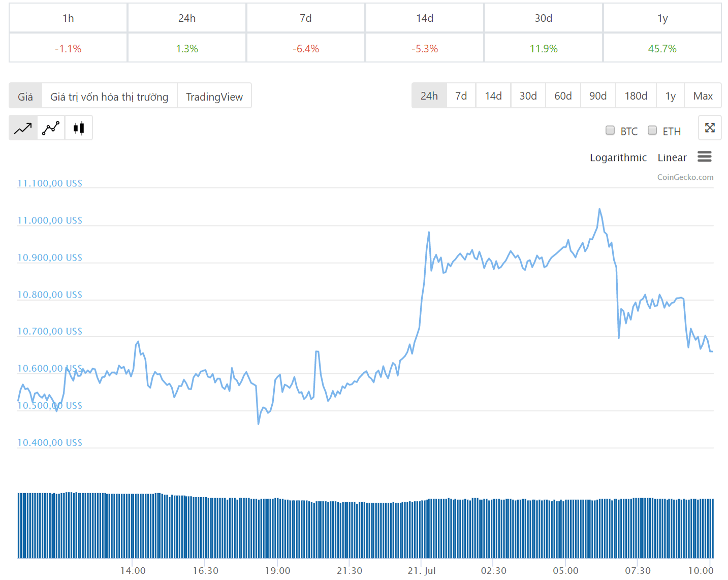Select the 30d time range
This screenshot has height=580, width=728.
coord(528,95)
